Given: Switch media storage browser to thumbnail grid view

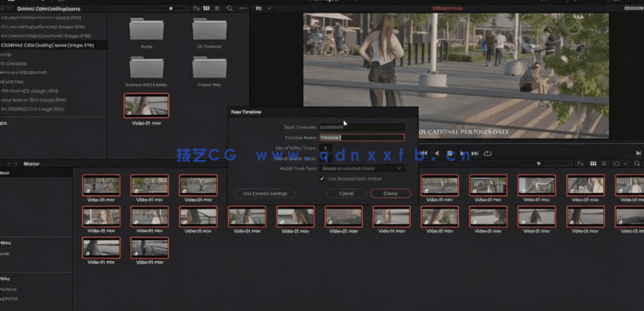Looking at the screenshot, I should point(207,8).
